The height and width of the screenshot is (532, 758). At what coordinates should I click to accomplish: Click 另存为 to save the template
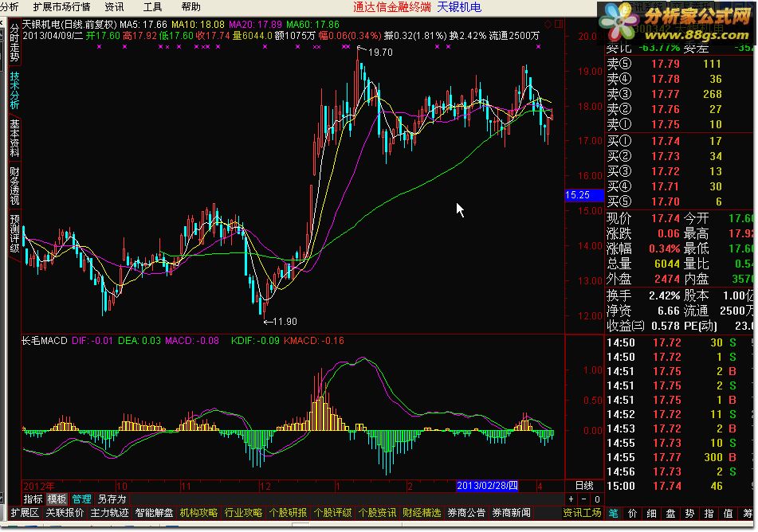(112, 499)
